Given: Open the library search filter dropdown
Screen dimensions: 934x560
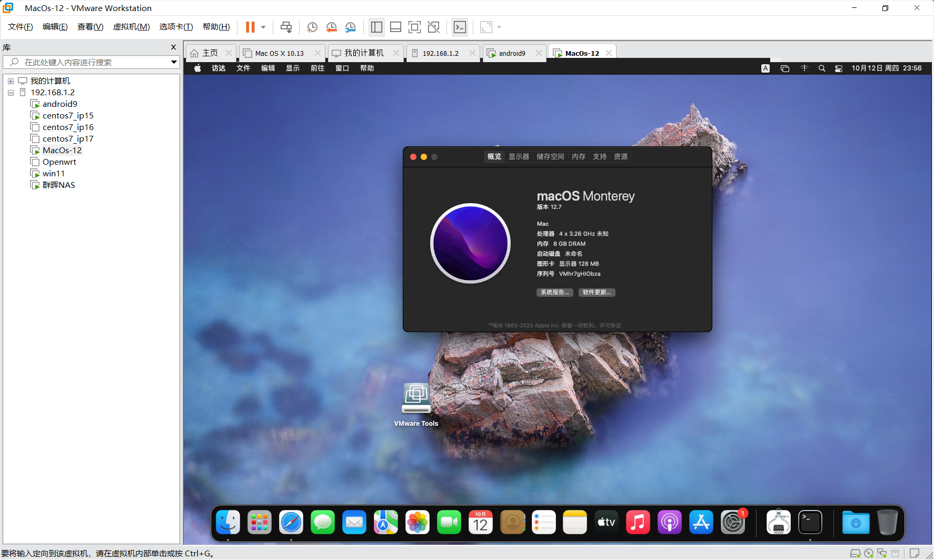Looking at the screenshot, I should coord(174,62).
